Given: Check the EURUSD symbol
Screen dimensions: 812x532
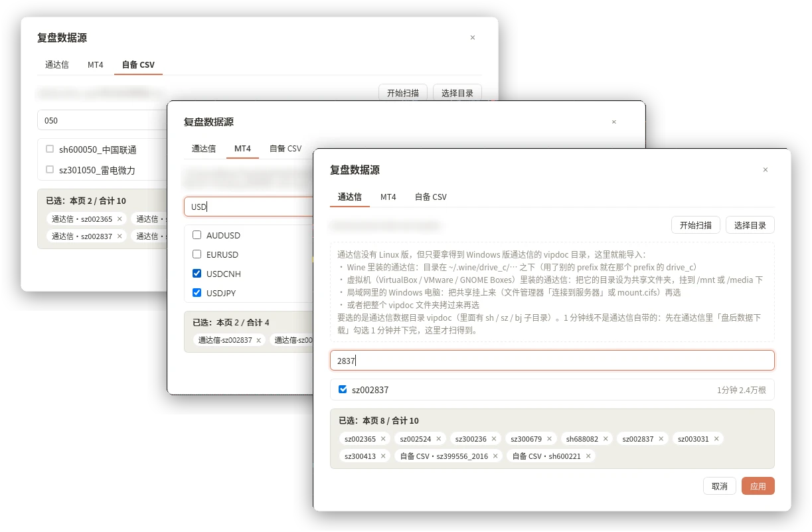Looking at the screenshot, I should pyautogui.click(x=197, y=254).
